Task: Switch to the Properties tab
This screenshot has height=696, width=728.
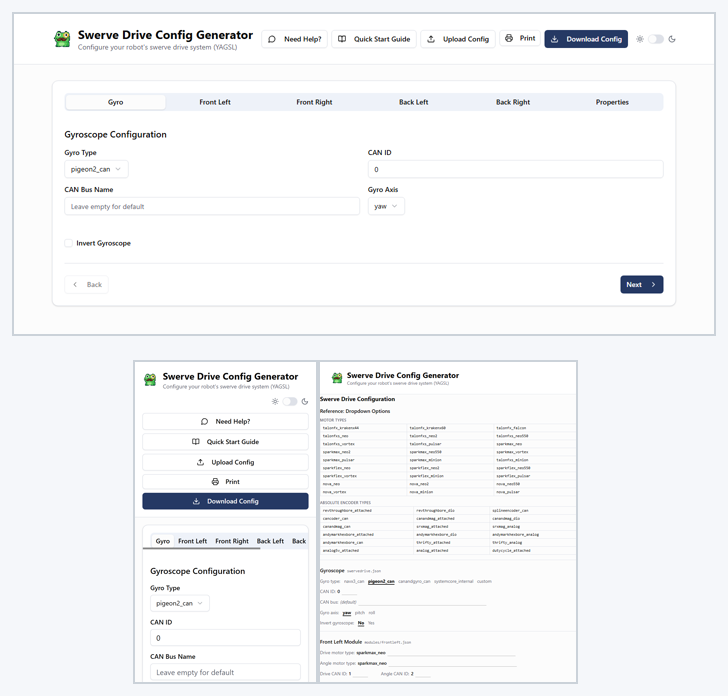Action: 612,102
